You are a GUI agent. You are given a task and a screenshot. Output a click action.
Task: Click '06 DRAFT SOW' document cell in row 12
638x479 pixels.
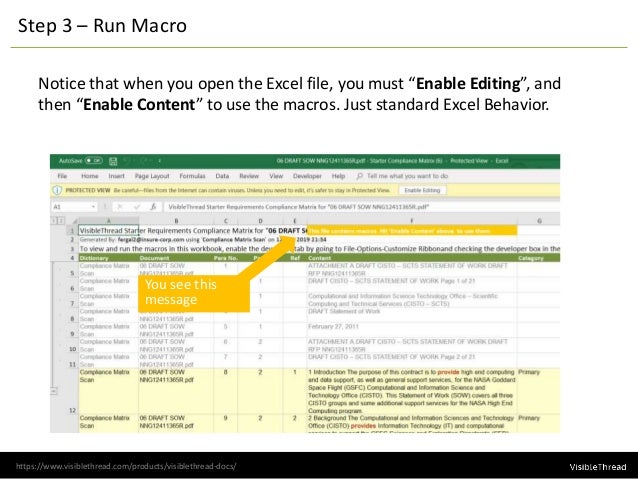(176, 391)
